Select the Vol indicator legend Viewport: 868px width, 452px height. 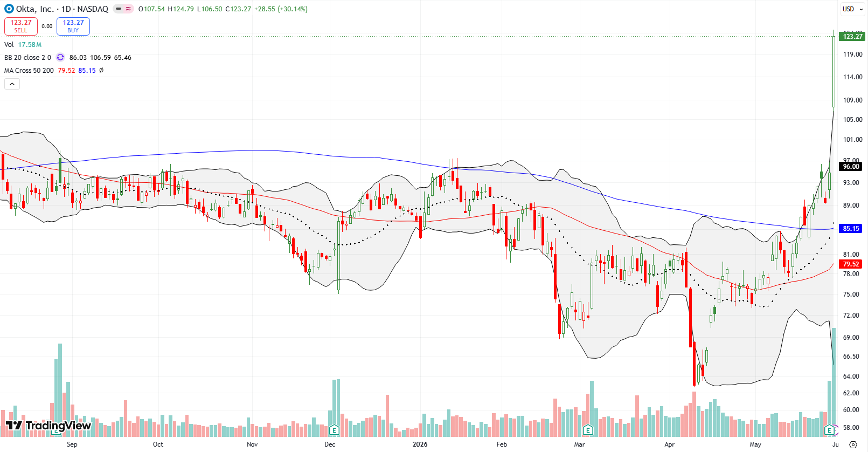[9, 44]
